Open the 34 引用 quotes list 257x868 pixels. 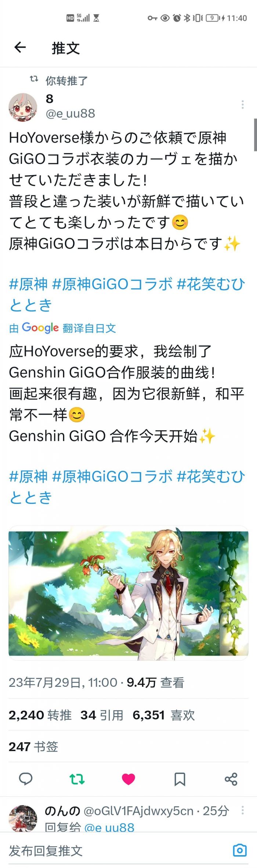(x=102, y=715)
